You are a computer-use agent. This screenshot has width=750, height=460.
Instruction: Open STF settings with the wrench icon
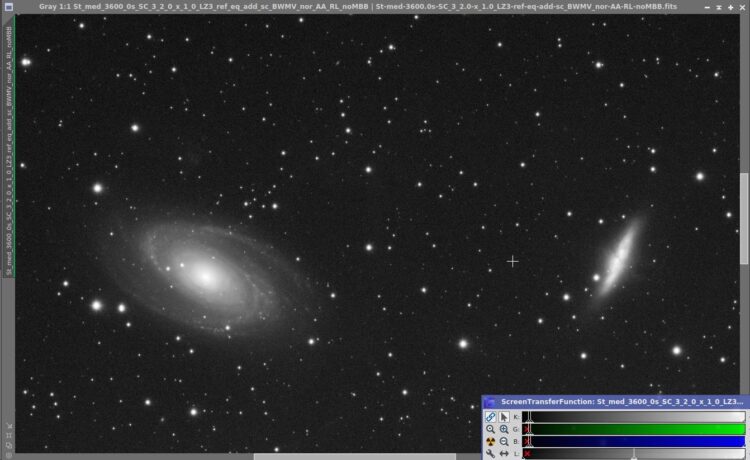[x=490, y=453]
